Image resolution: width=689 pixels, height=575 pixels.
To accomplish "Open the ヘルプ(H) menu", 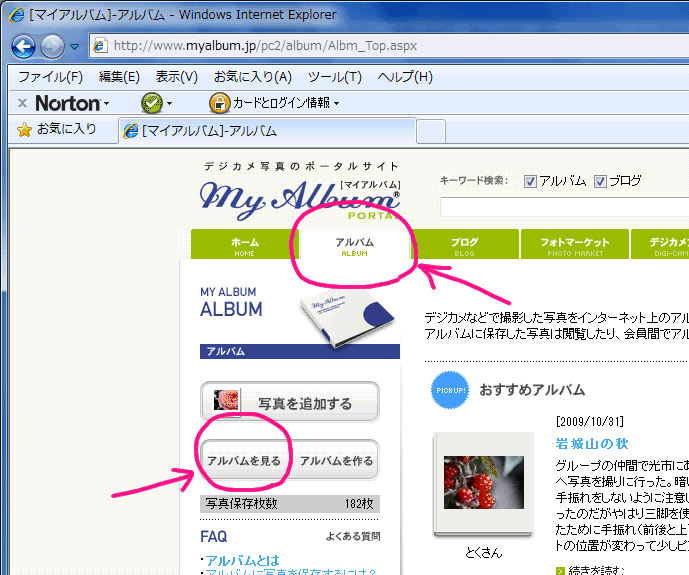I will pyautogui.click(x=405, y=77).
